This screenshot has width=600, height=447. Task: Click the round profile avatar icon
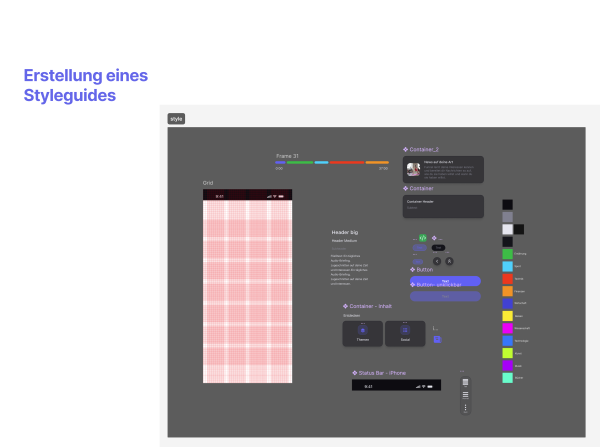click(x=449, y=260)
